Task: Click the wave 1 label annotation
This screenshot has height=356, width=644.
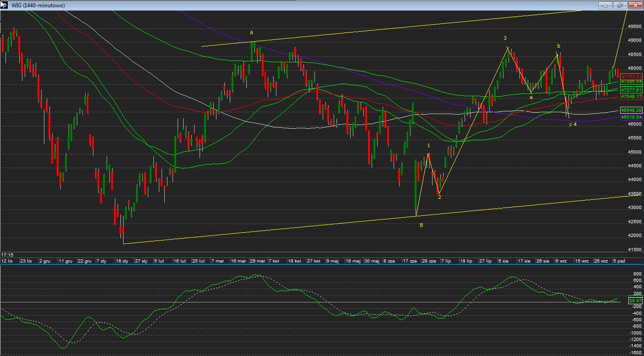Action: pos(428,145)
